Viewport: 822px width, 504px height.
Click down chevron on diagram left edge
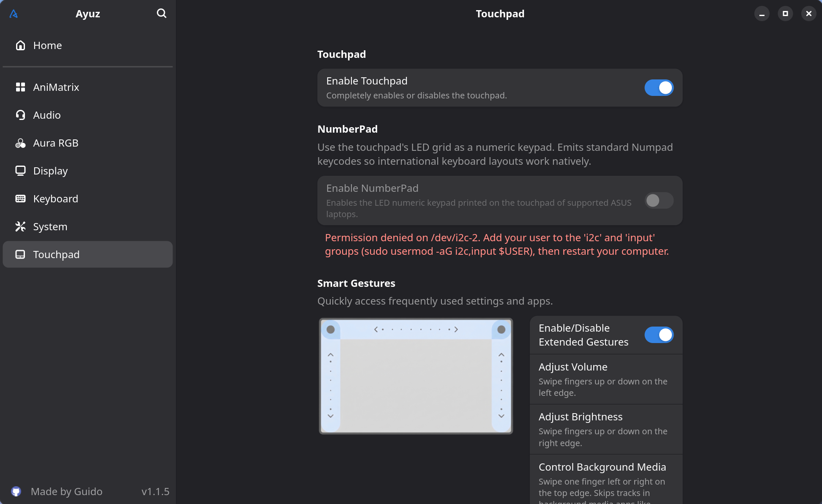(x=331, y=416)
